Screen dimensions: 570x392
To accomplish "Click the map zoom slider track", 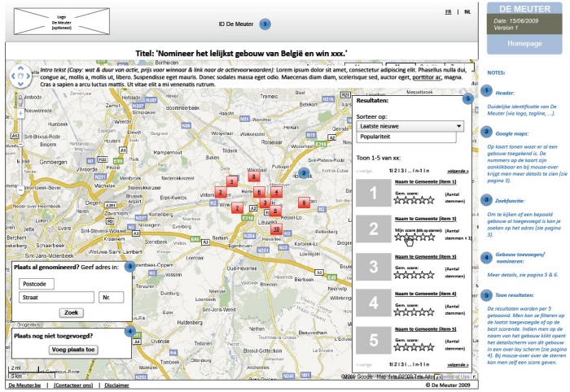I will (20, 151).
